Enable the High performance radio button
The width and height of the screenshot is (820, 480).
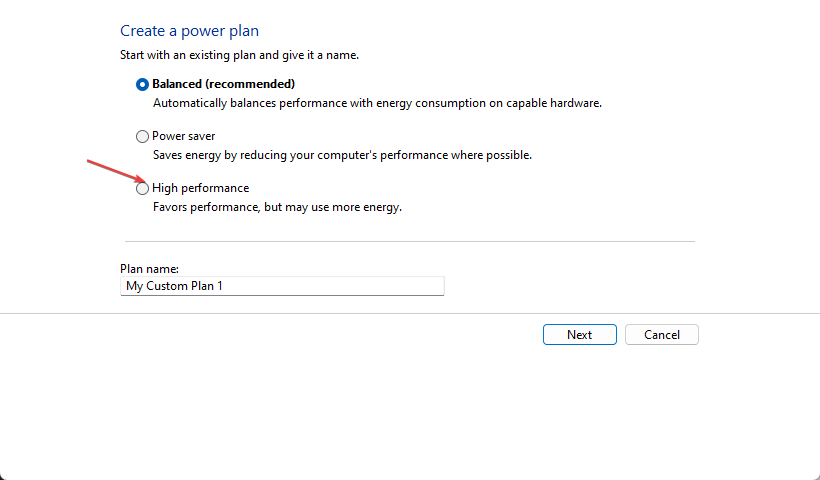(142, 188)
